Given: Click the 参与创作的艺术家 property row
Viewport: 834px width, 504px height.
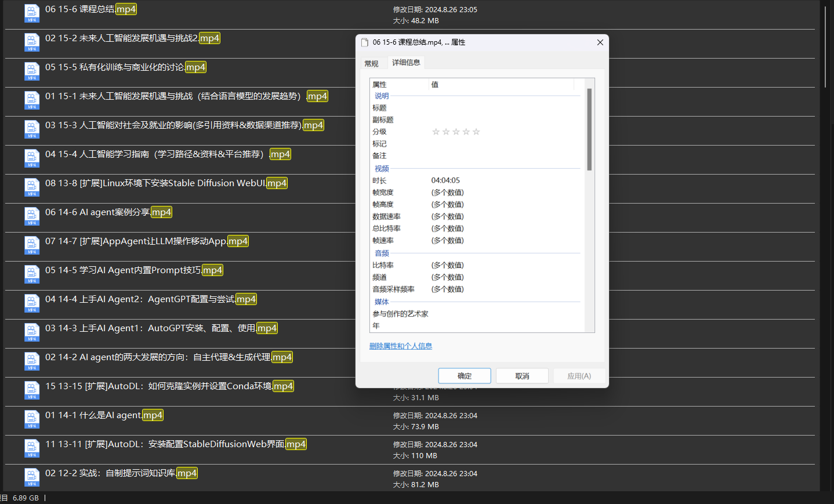Looking at the screenshot, I should pos(476,314).
